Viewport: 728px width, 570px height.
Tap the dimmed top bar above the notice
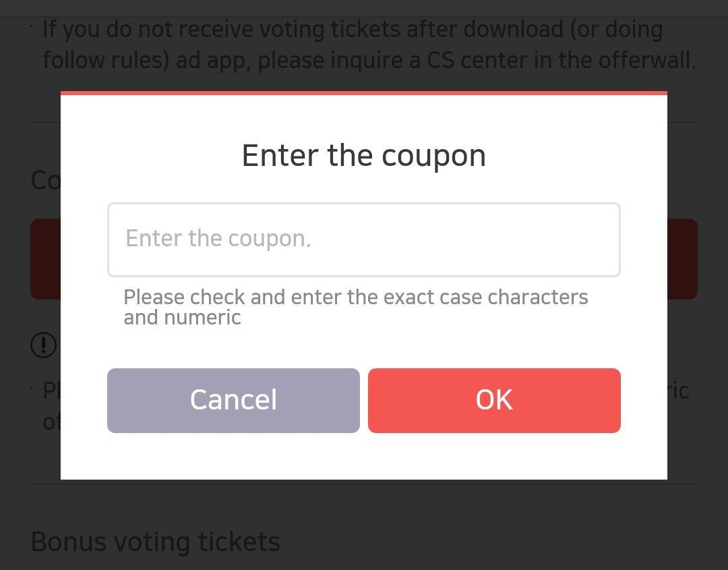364,8
